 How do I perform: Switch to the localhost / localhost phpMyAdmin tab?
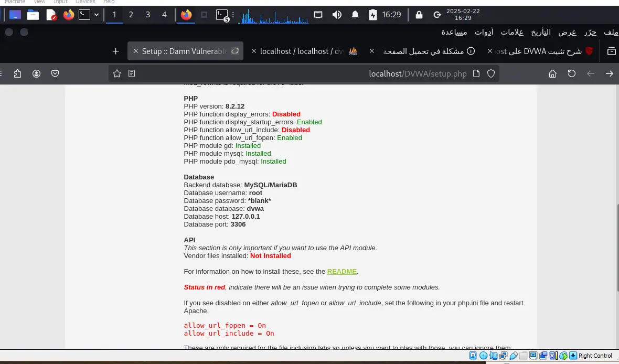pyautogui.click(x=304, y=51)
